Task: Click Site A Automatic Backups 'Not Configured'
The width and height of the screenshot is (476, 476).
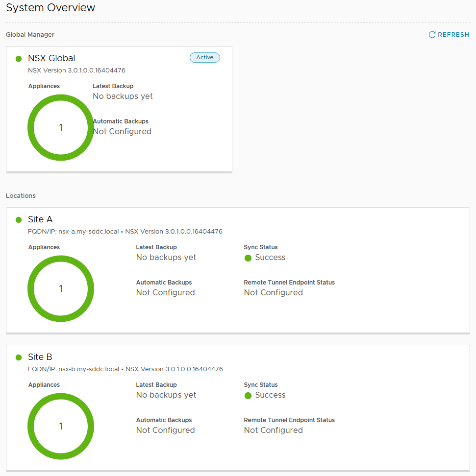Action: point(165,293)
